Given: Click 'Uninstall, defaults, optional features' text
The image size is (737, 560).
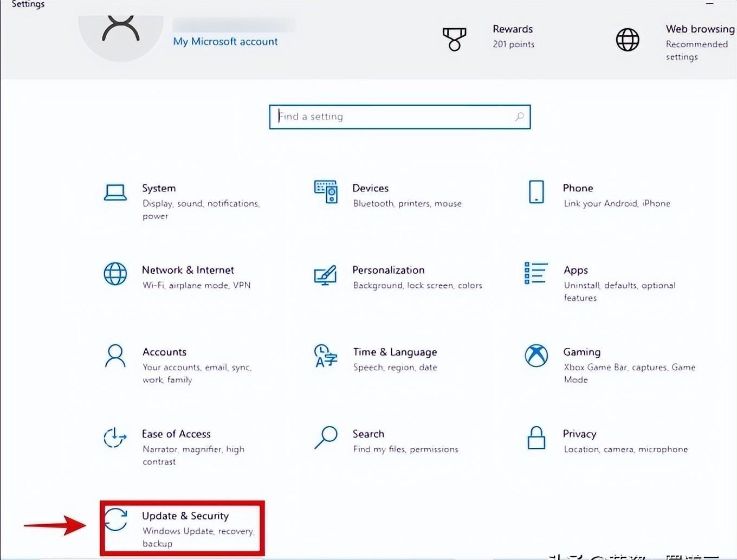Looking at the screenshot, I should pyautogui.click(x=619, y=292).
